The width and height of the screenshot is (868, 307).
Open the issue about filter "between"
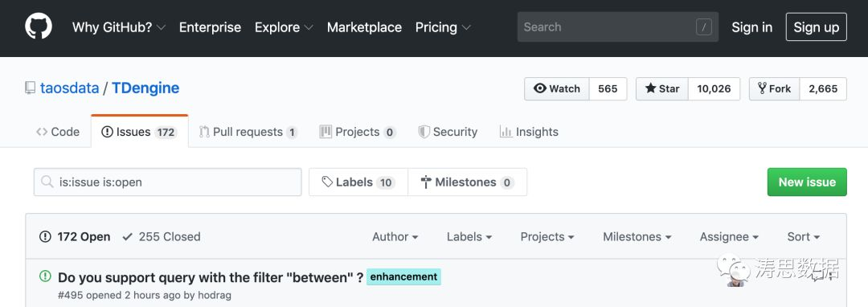coord(211,277)
